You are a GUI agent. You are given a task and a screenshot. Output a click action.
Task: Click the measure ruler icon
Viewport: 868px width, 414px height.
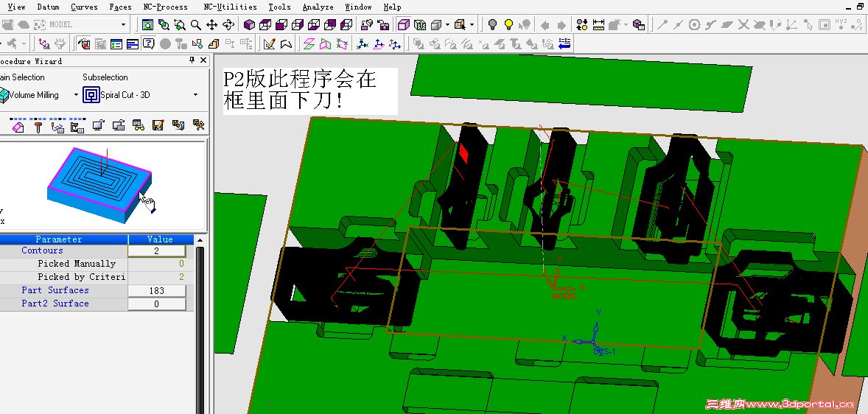[598, 25]
